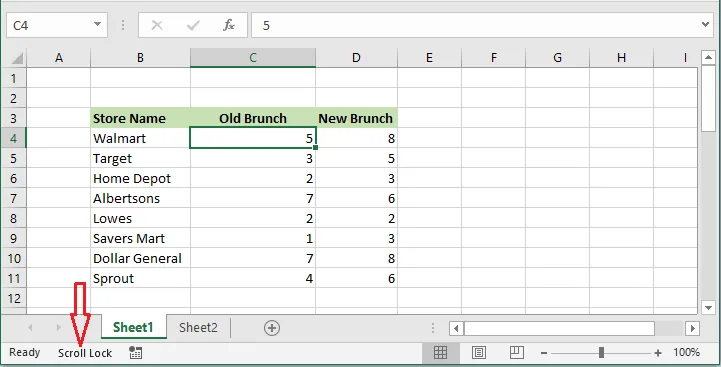This screenshot has width=721, height=367.
Task: Click the Scroll Lock status indicator
Action: 85,353
